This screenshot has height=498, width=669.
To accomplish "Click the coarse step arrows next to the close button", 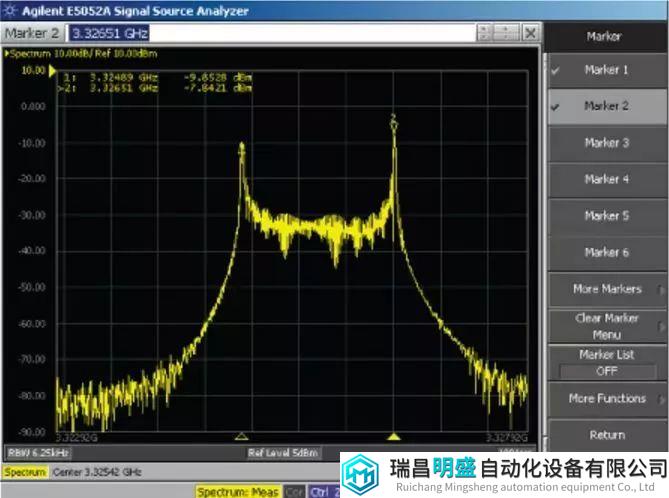I will (x=506, y=33).
